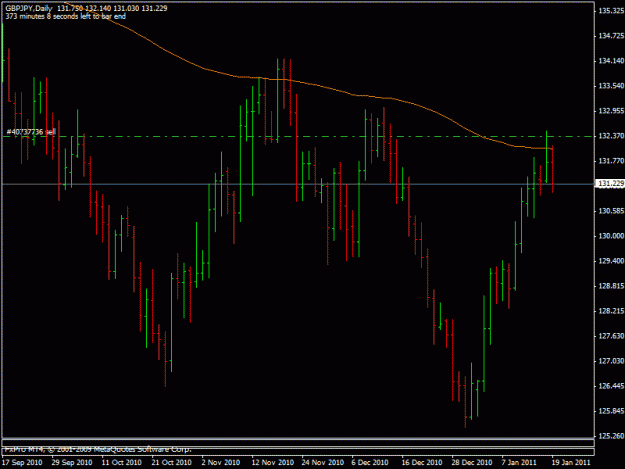The image size is (625, 469).
Task: Select the grey horizontal current price line
Action: [298, 184]
